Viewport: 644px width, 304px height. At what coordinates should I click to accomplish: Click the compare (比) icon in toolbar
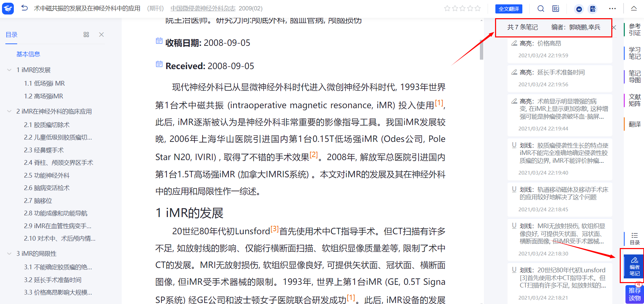(556, 9)
